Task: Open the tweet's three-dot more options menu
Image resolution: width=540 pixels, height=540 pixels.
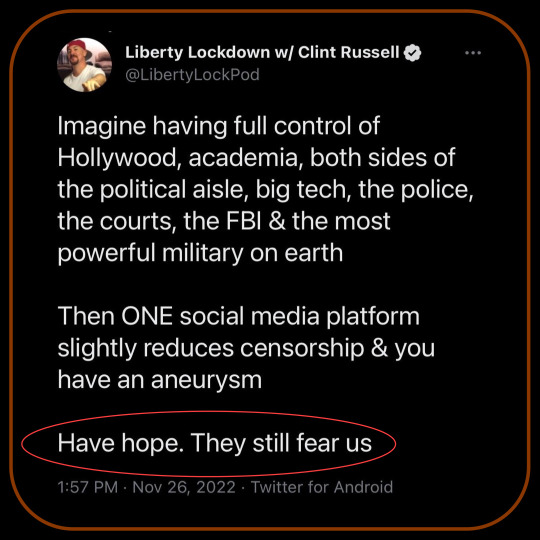Action: click(x=472, y=53)
